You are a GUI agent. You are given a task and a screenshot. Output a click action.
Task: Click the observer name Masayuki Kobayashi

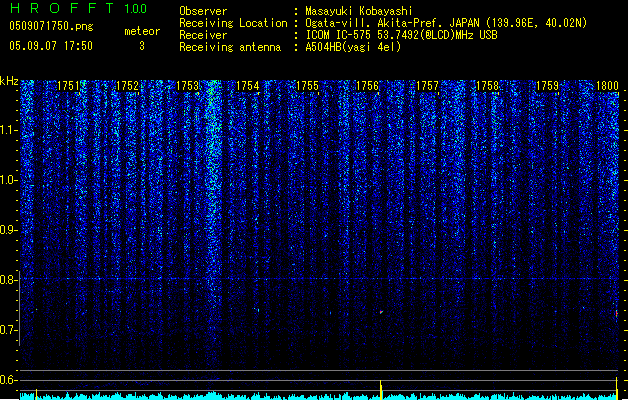tap(359, 11)
